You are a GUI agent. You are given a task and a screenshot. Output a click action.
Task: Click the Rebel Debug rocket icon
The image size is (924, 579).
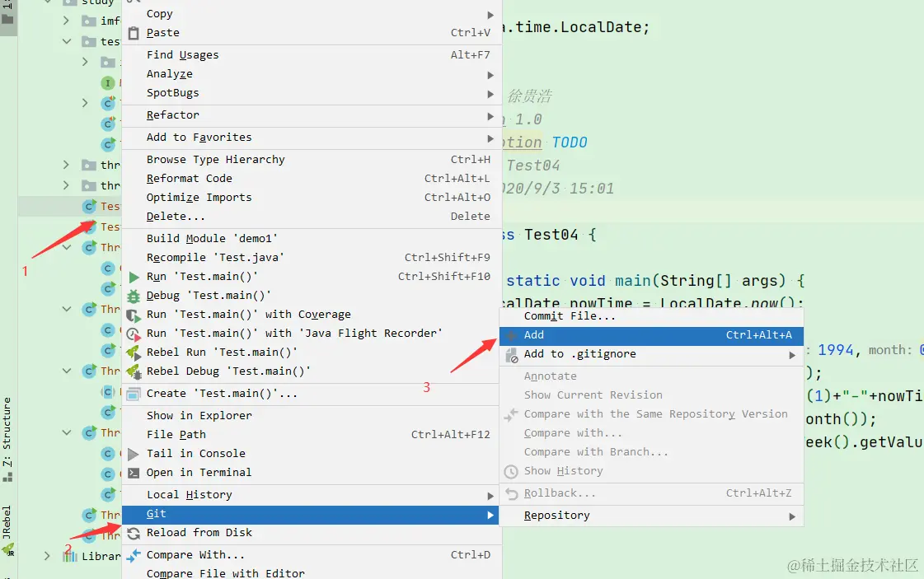pyautogui.click(x=134, y=371)
